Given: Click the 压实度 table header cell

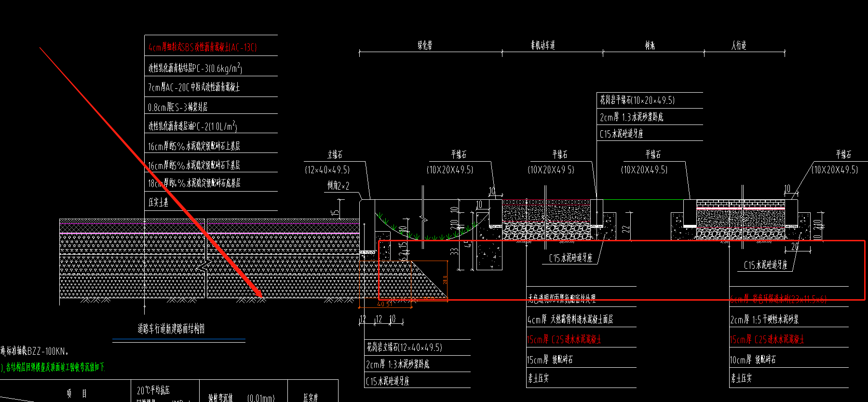Looking at the screenshot, I should 311,398.
